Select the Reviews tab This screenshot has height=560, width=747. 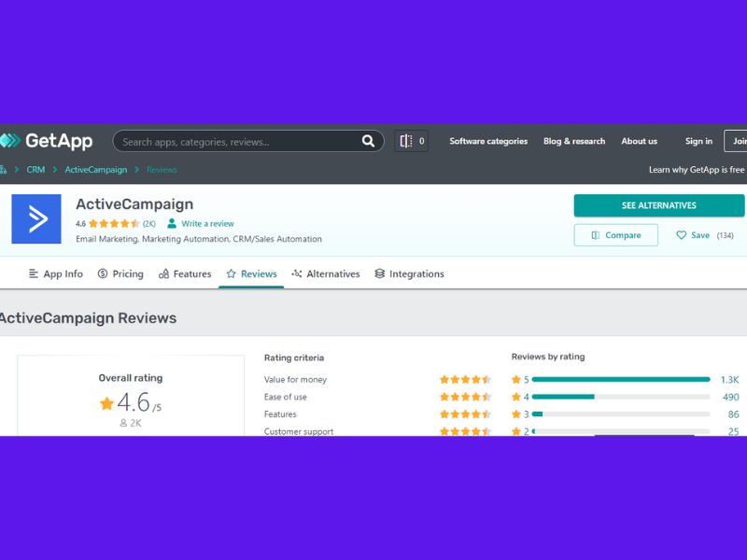251,273
